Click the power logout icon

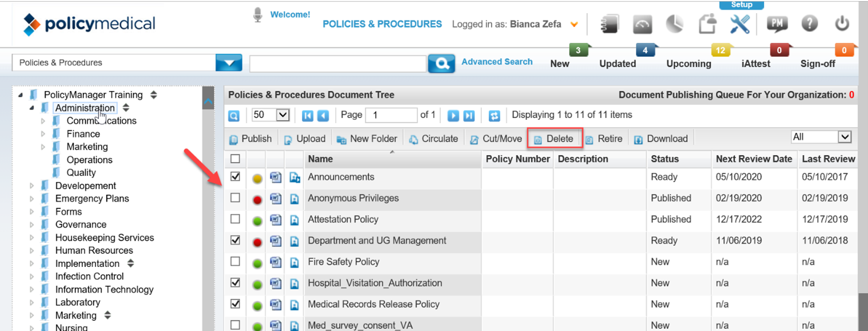[842, 24]
